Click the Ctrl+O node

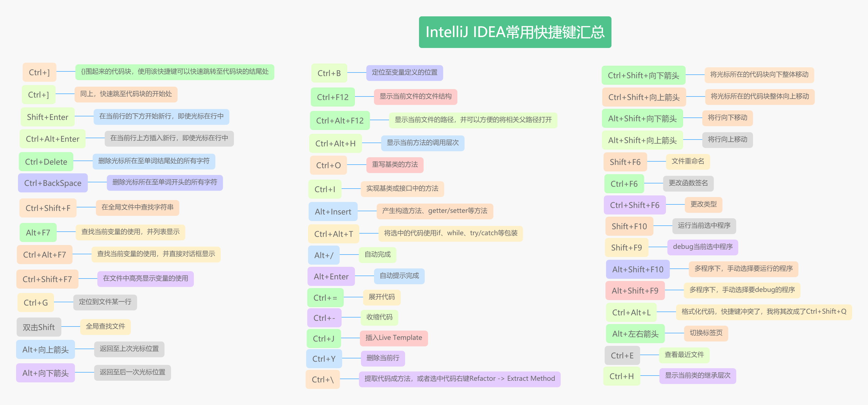click(x=328, y=165)
